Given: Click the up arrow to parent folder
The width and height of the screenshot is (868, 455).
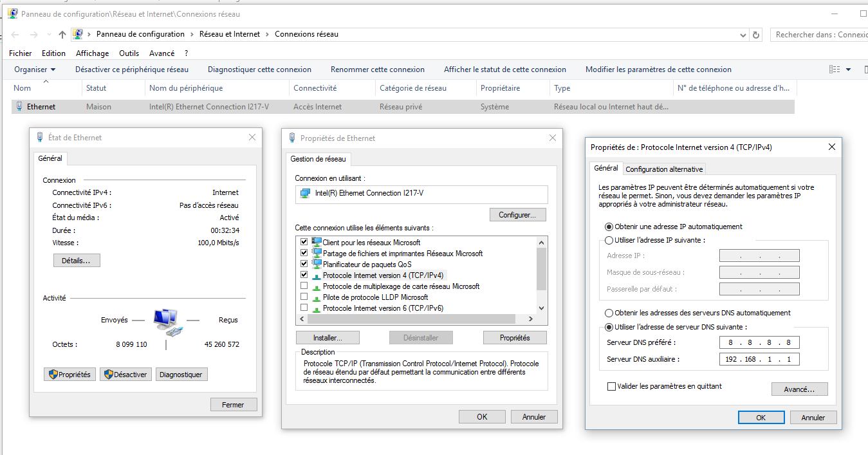Looking at the screenshot, I should [x=61, y=34].
